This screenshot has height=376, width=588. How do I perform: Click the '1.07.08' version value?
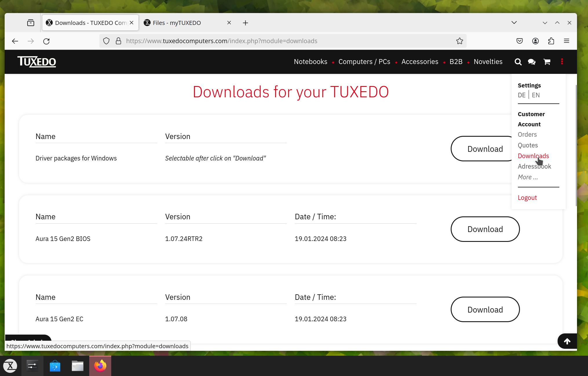176,319
